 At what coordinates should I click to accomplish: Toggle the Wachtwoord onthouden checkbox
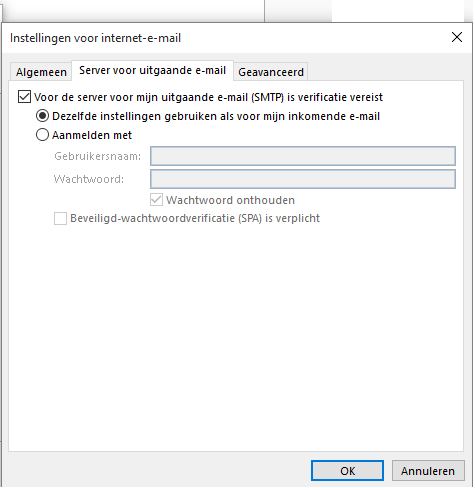(156, 200)
